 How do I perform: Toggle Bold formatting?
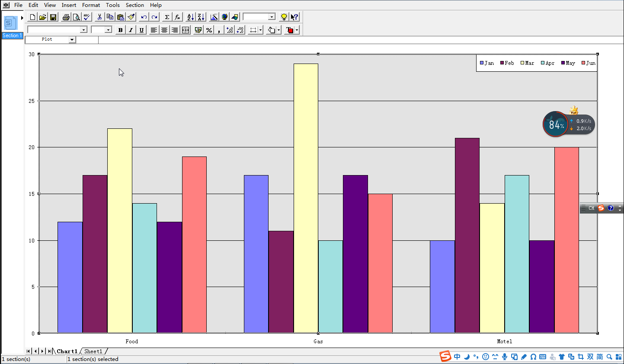[120, 30]
